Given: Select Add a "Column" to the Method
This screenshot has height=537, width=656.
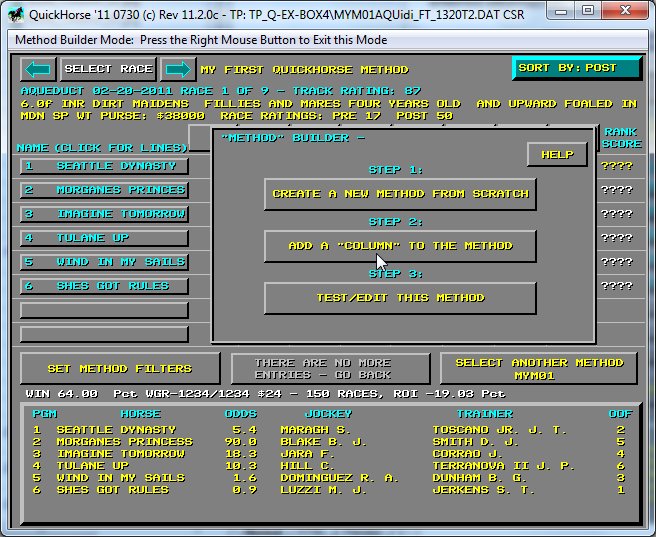Looking at the screenshot, I should (400, 246).
